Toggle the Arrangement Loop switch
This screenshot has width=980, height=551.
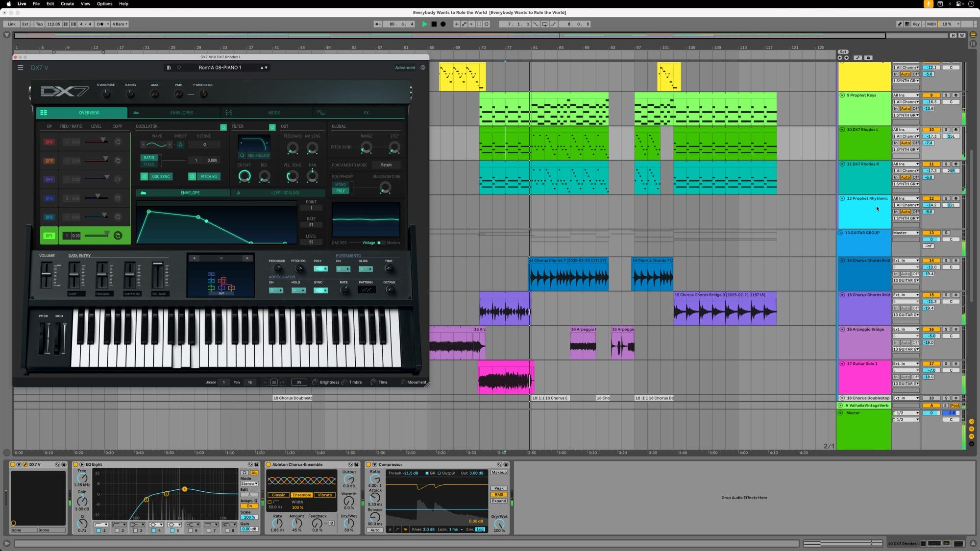(544, 24)
